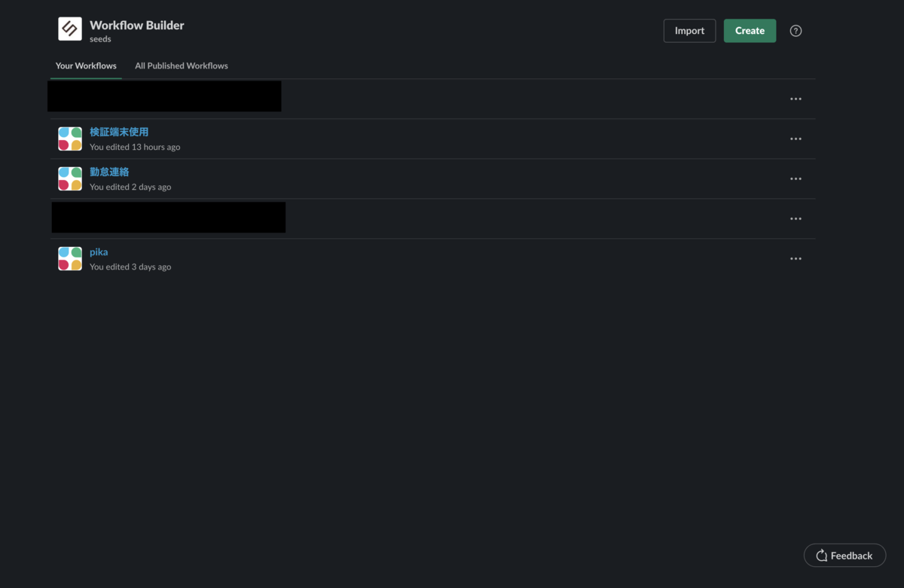Click 'You edited 2 days ago' text
The image size is (904, 588).
130,187
